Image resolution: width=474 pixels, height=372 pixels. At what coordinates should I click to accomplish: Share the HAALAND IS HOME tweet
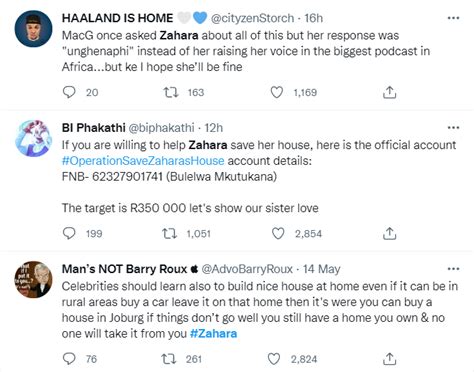coord(389,92)
